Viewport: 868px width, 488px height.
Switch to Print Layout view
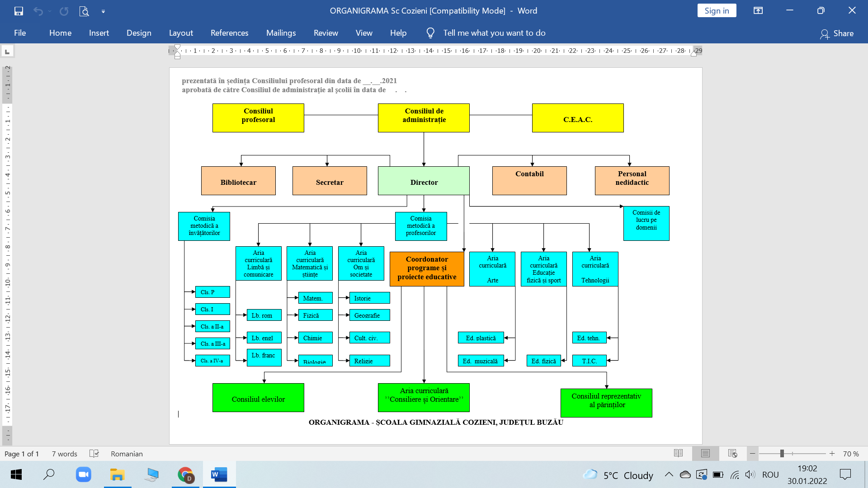705,453
